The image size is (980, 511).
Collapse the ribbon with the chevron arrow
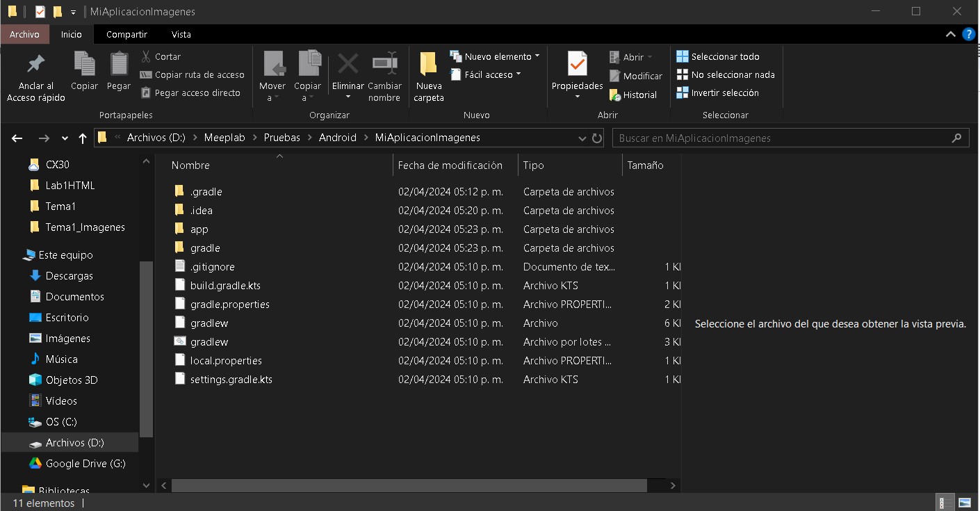951,34
